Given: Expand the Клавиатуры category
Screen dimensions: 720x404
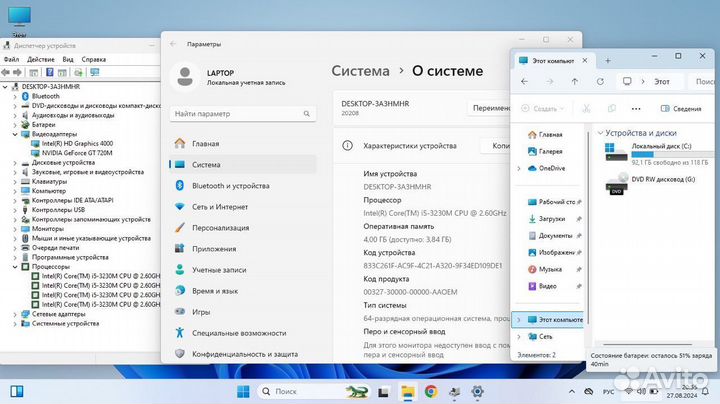Looking at the screenshot, I should click(x=15, y=182).
